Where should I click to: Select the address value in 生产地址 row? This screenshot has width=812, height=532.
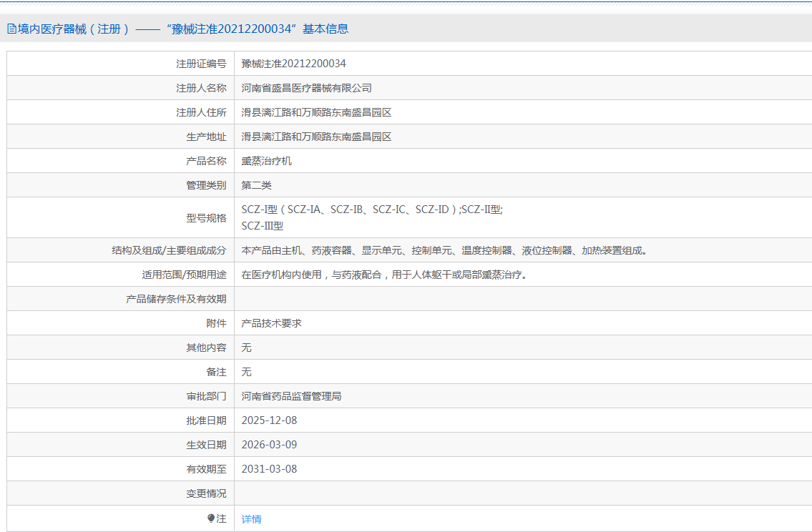316,137
